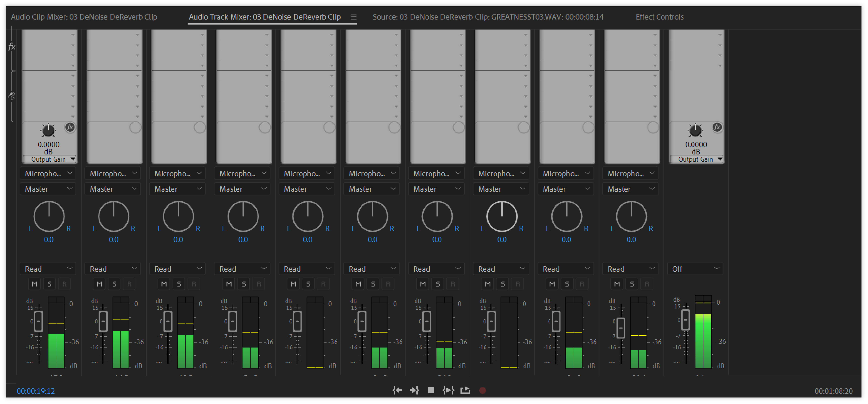The height and width of the screenshot is (404, 868).
Task: Mute the tenth audio track
Action: (617, 284)
